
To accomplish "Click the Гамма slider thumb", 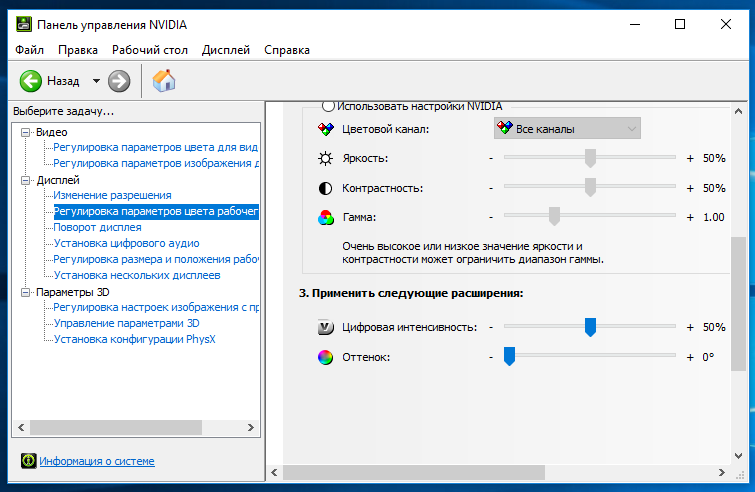I will [x=554, y=217].
